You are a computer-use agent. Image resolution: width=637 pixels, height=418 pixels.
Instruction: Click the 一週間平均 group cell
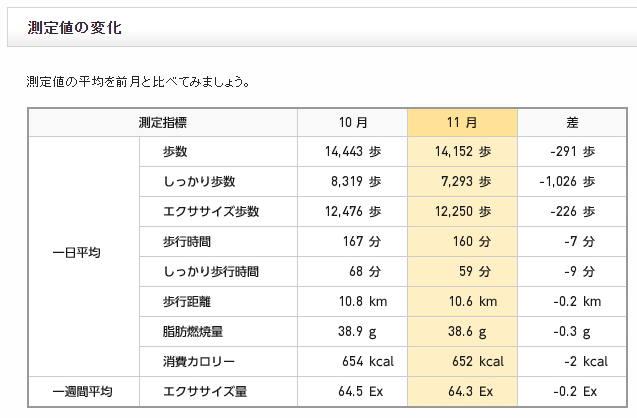tap(84, 392)
